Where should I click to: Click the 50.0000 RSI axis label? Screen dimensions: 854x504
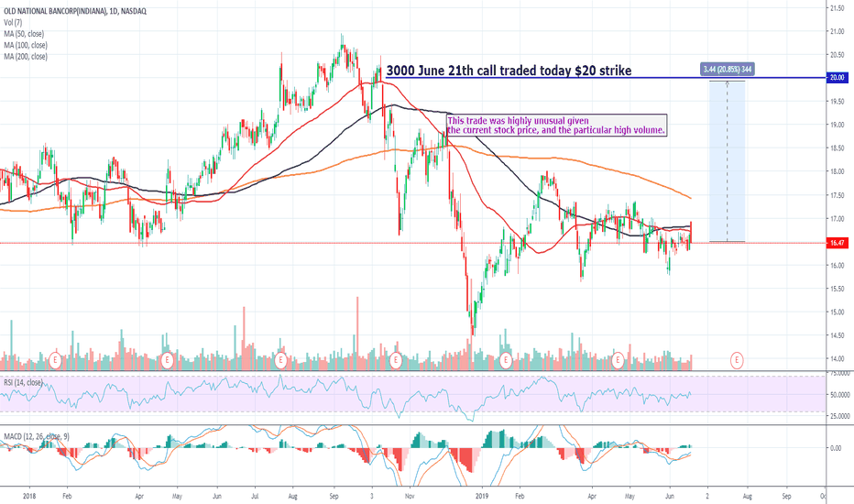pyautogui.click(x=839, y=394)
